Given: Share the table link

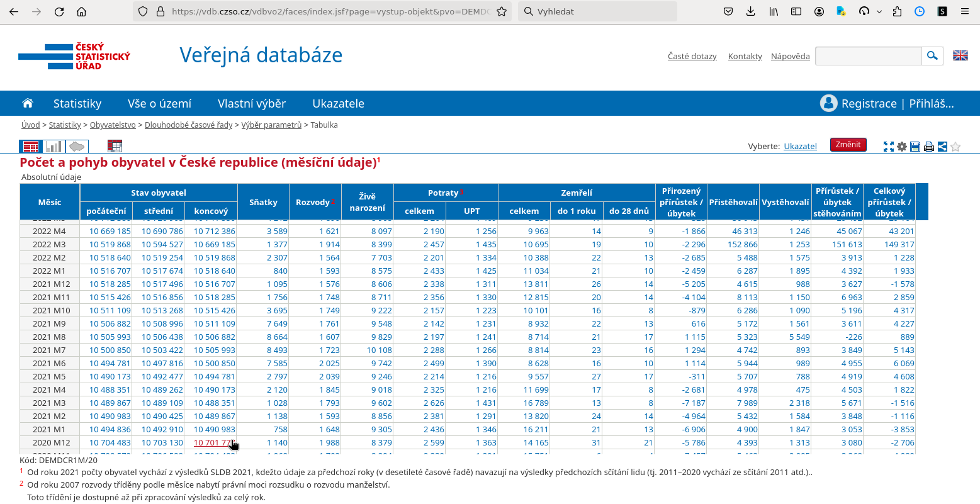Looking at the screenshot, I should (942, 147).
